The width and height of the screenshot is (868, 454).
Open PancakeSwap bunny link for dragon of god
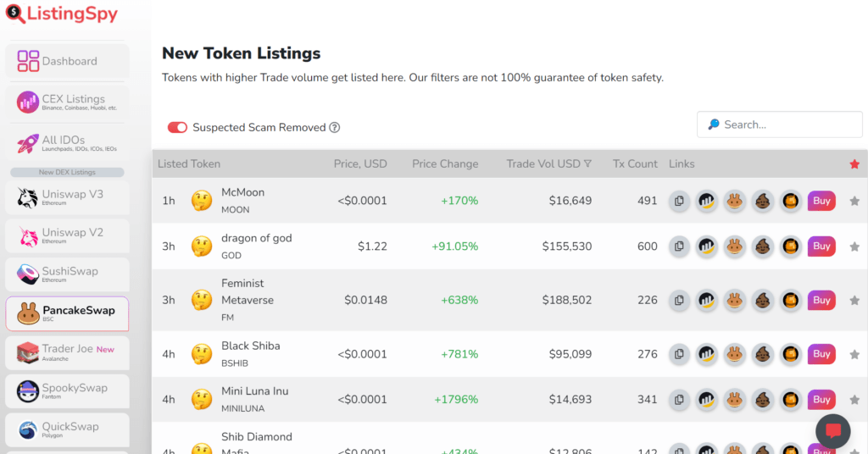[x=735, y=246]
